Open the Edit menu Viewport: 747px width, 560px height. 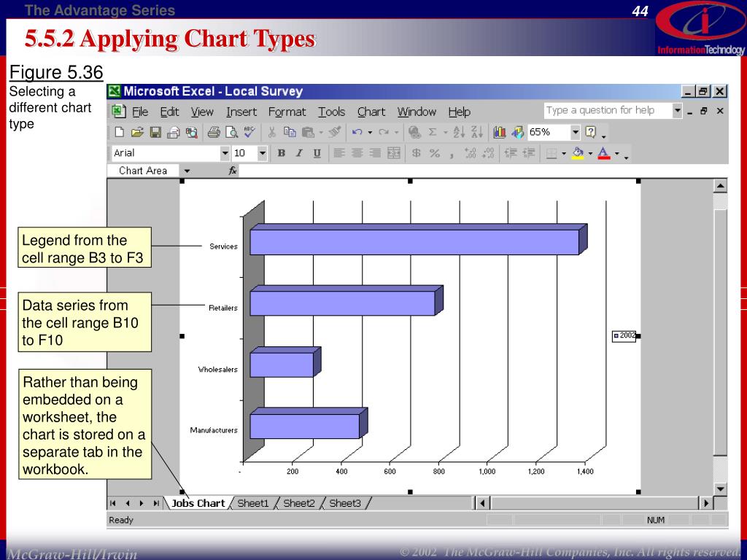coord(169,112)
